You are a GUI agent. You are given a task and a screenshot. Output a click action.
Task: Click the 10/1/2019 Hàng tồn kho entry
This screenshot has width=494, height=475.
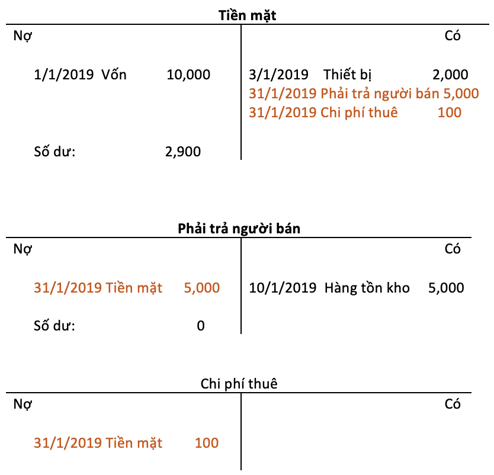pos(329,288)
